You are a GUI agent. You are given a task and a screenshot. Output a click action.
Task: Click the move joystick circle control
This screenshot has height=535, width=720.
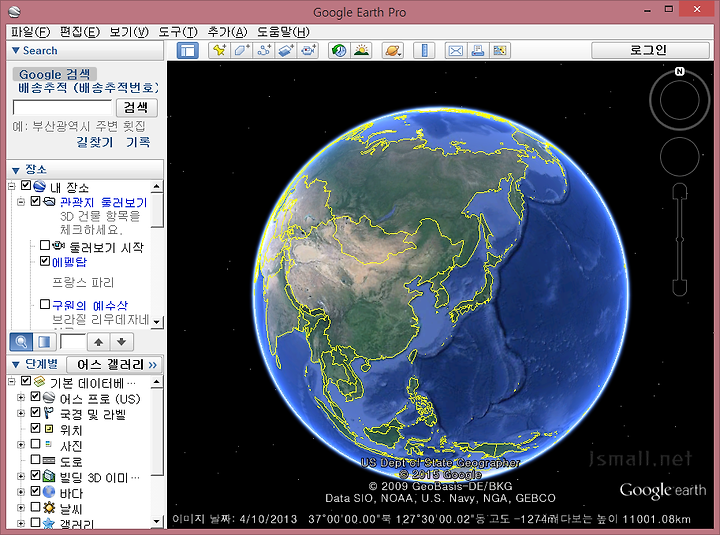(x=680, y=157)
